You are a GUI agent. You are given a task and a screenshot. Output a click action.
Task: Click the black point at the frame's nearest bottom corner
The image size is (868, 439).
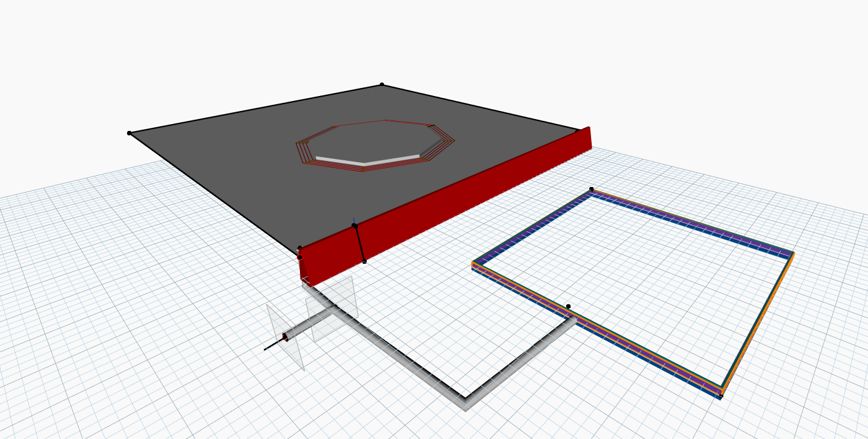tap(722, 395)
